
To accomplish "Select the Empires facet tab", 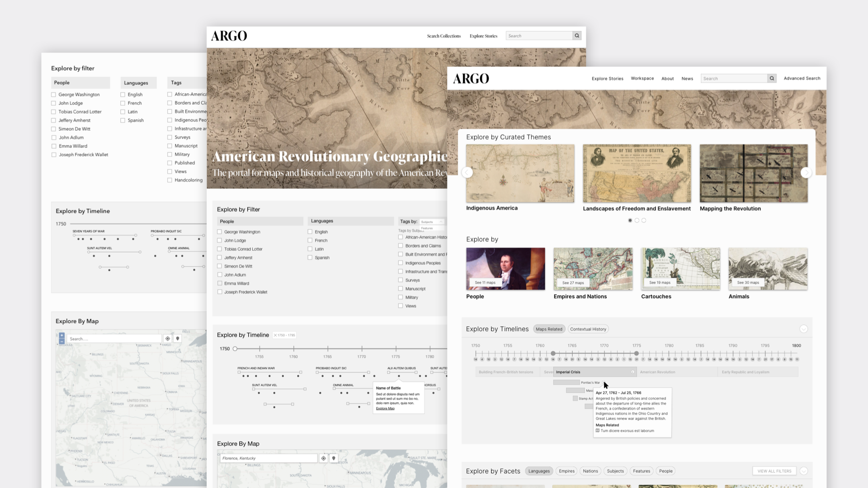I will tap(566, 471).
